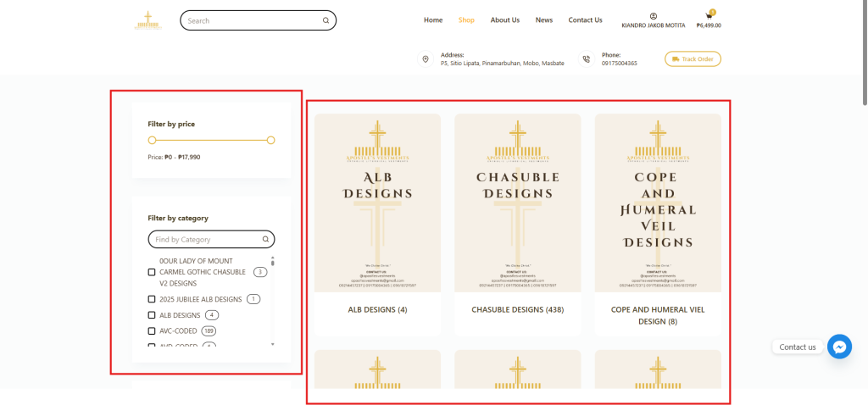Click the Chasuble Designs category thumbnail
The image size is (868, 405).
pos(518,203)
